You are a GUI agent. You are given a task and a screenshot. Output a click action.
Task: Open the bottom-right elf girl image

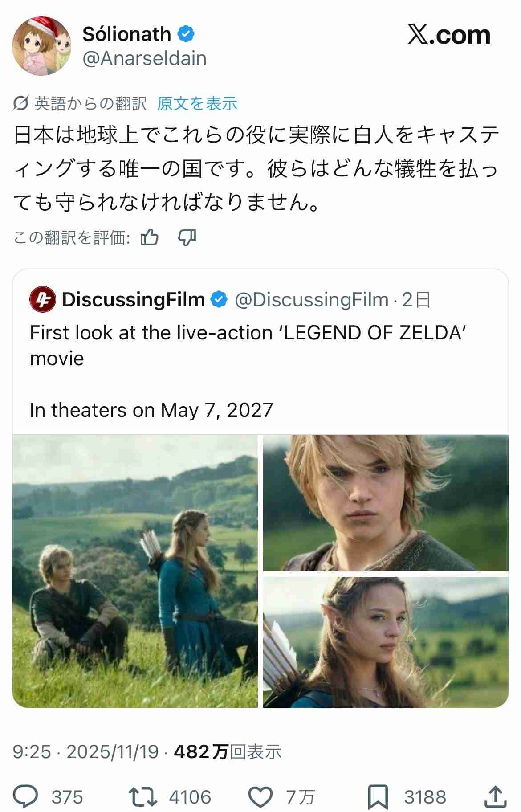pyautogui.click(x=386, y=642)
